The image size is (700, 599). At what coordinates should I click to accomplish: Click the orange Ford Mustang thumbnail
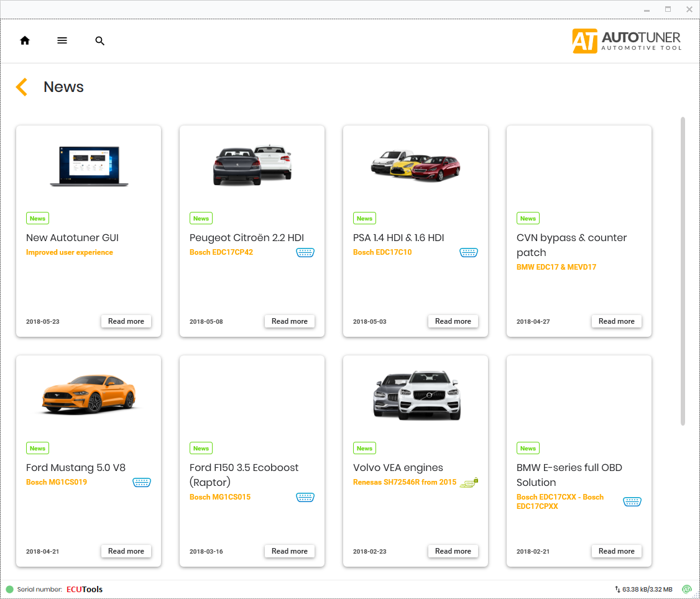tap(88, 393)
